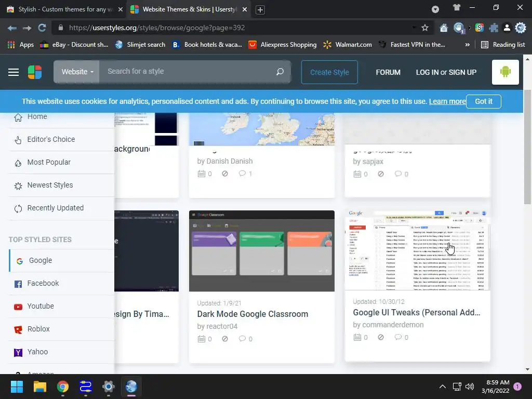
Task: Dismiss cookie banner with Got it
Action: 484,101
